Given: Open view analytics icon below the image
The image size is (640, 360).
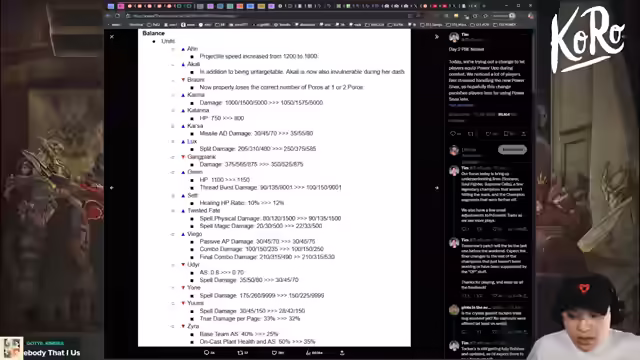Looking at the screenshot, I should (308, 353).
